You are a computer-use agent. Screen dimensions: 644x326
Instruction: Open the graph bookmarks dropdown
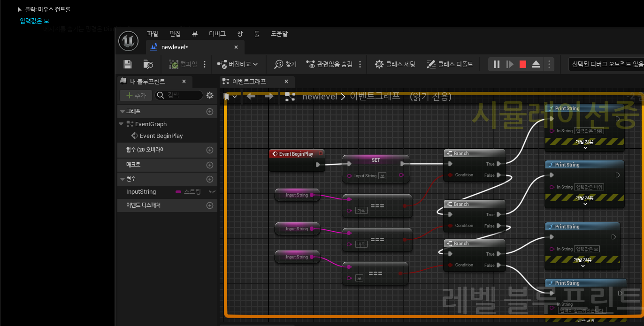(x=230, y=97)
